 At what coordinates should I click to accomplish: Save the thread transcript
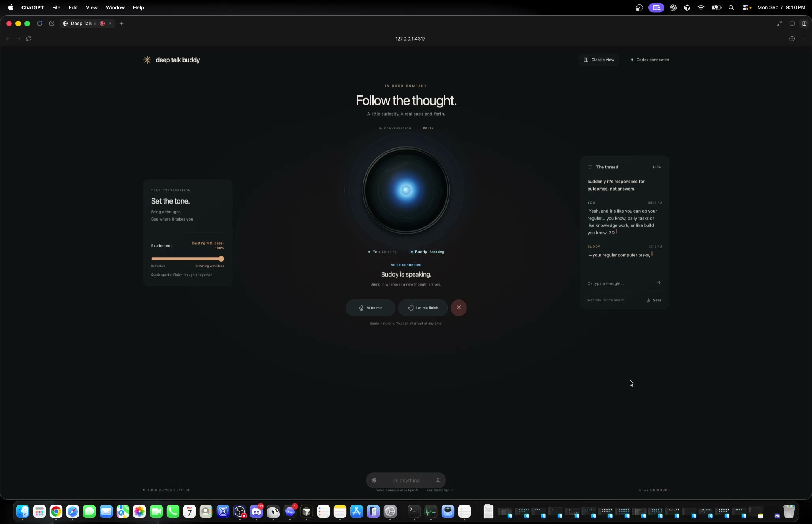654,300
